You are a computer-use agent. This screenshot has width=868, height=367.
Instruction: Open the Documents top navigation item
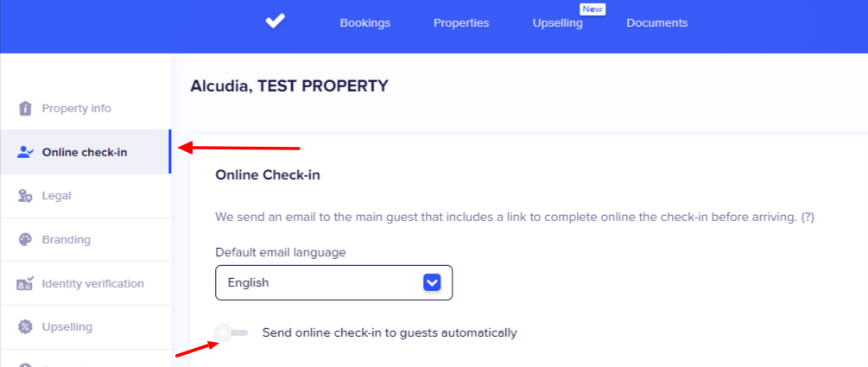click(657, 23)
